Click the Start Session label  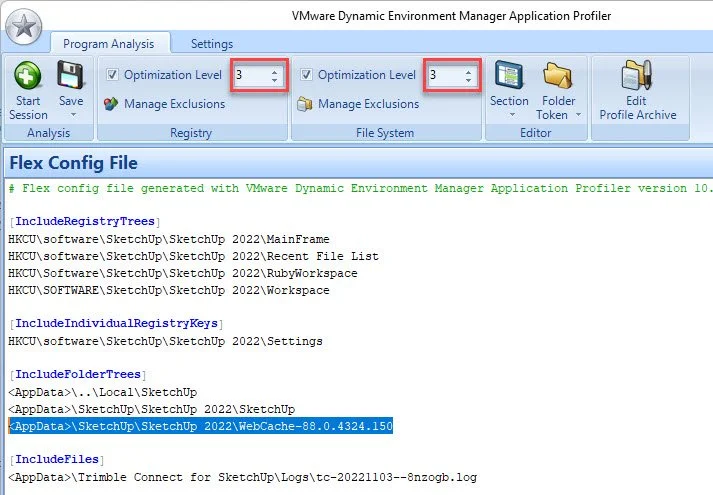28,108
